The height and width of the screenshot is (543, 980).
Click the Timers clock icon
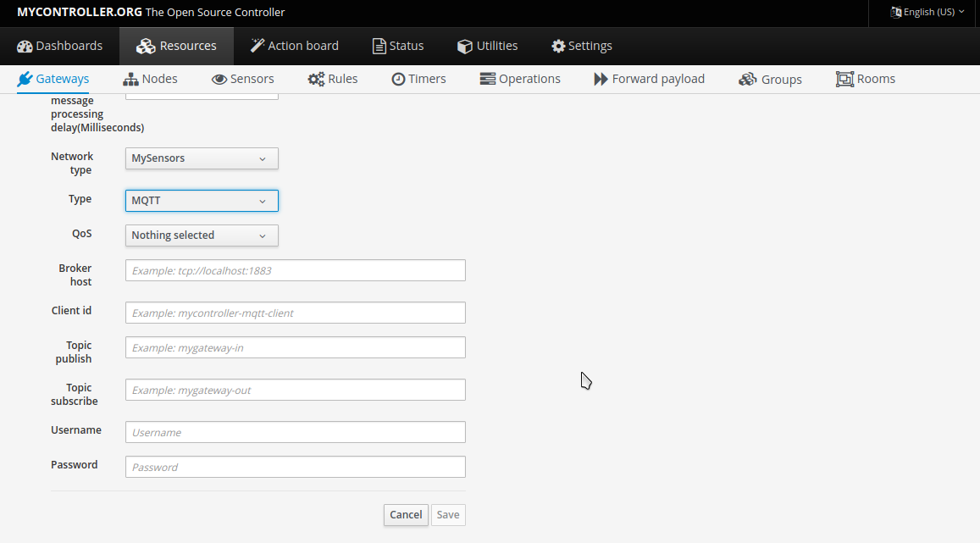point(398,79)
